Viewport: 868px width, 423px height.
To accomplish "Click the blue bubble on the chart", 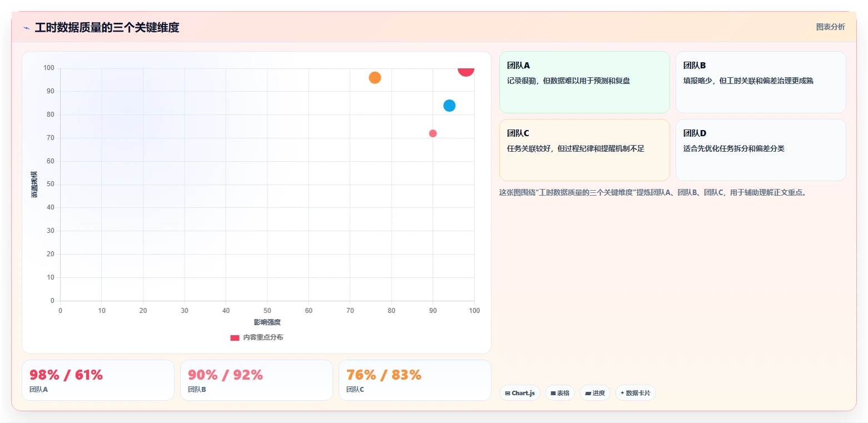I will tap(449, 106).
